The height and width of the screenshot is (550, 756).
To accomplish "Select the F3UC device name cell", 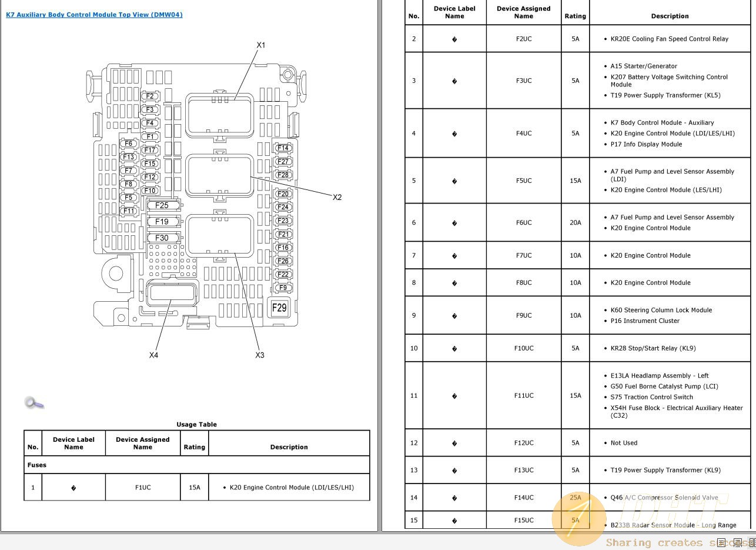I will [x=524, y=81].
